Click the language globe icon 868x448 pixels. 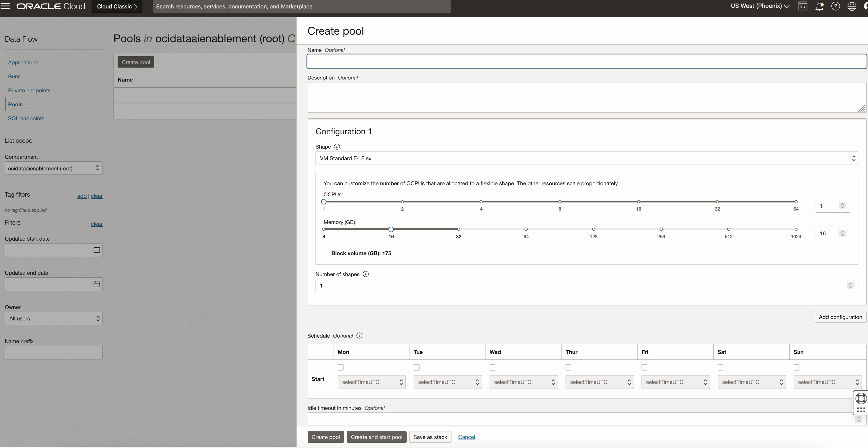852,6
